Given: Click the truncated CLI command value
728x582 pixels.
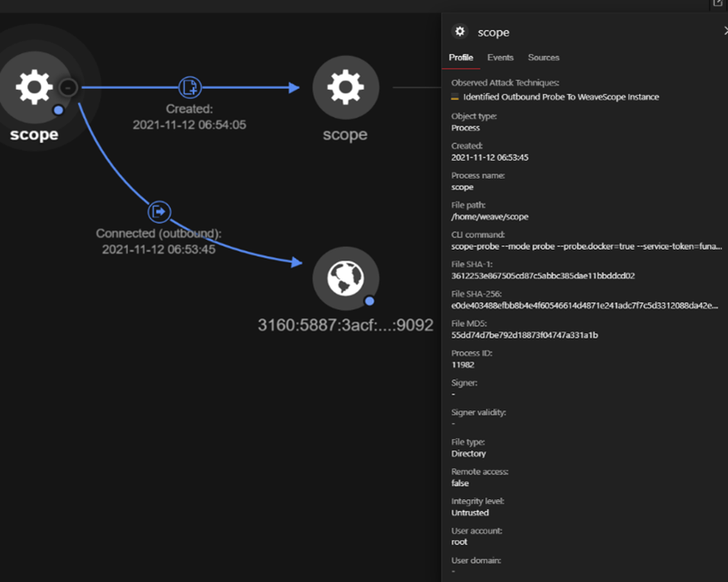Looking at the screenshot, I should pyautogui.click(x=586, y=246).
